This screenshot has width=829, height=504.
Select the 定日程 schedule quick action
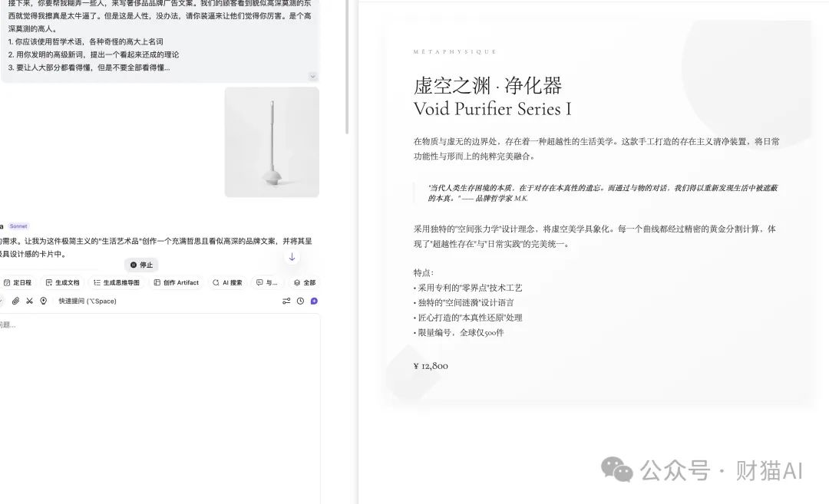(x=18, y=282)
